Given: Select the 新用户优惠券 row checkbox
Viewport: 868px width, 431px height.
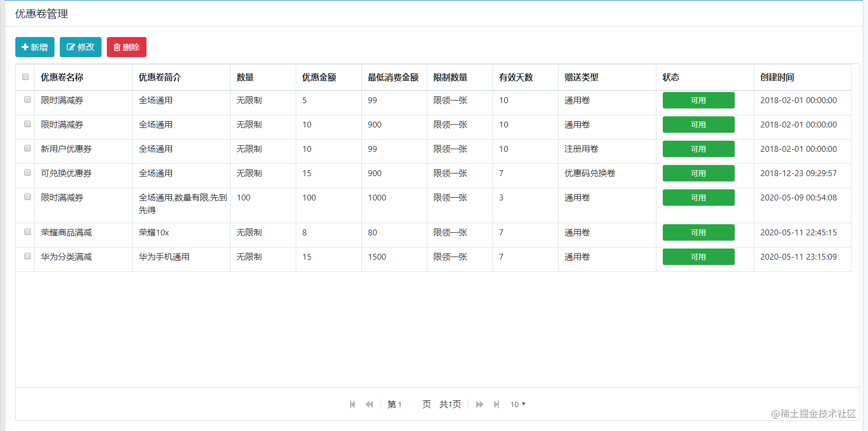Looking at the screenshot, I should coord(28,148).
